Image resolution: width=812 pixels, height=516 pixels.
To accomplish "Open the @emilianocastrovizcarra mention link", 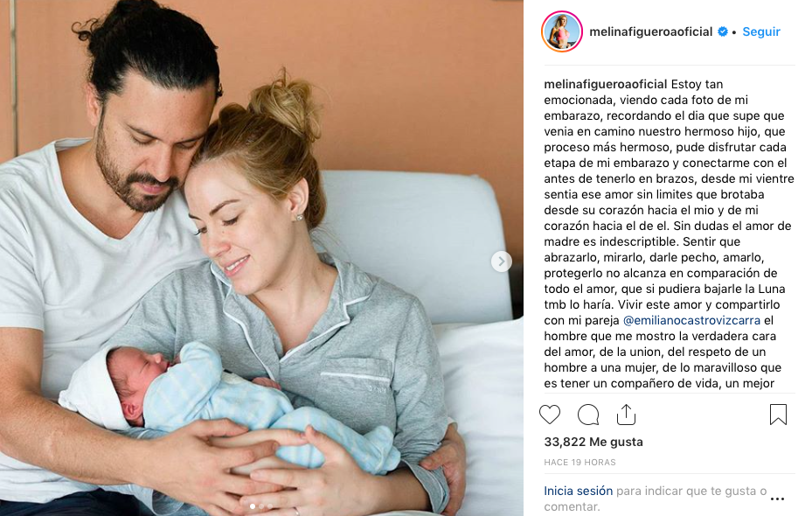I will pyautogui.click(x=691, y=321).
